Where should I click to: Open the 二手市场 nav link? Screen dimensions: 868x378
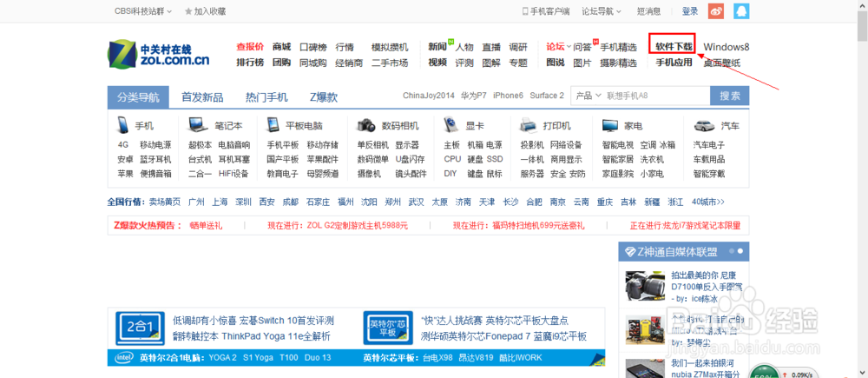[390, 63]
